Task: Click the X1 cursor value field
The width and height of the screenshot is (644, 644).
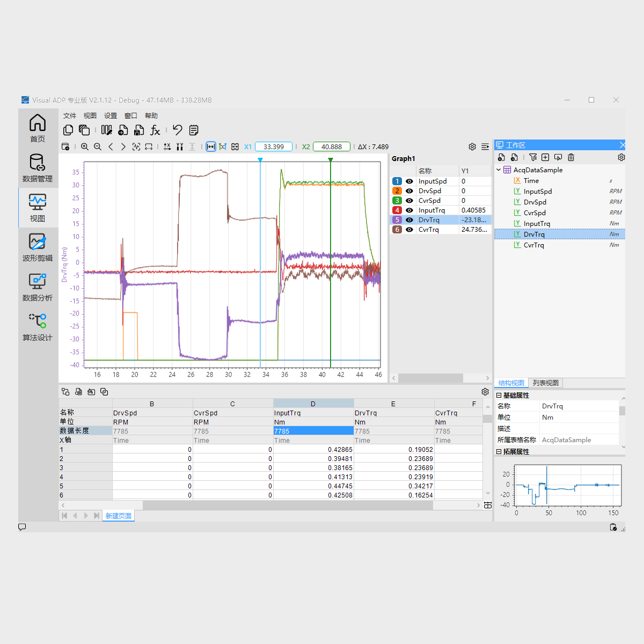Action: (274, 147)
